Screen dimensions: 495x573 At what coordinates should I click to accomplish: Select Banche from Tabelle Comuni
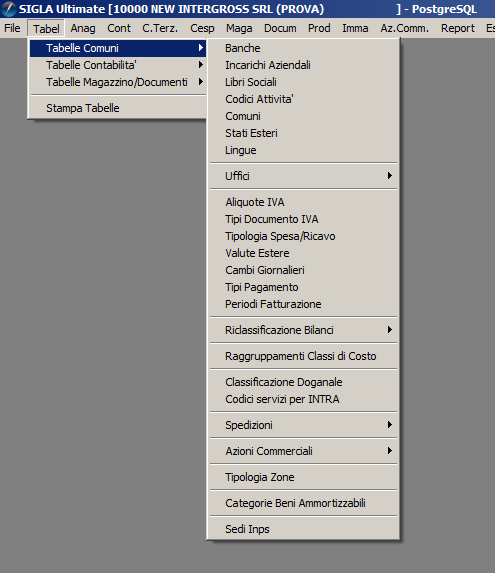coord(303,48)
